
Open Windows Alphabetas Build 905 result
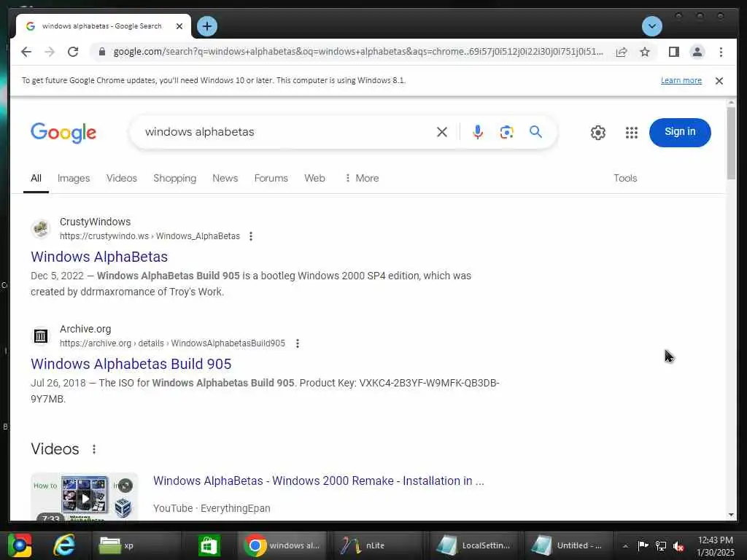point(131,364)
